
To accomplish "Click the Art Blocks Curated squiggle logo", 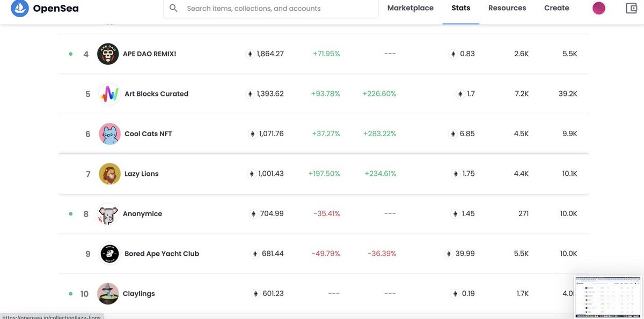I will 109,94.
